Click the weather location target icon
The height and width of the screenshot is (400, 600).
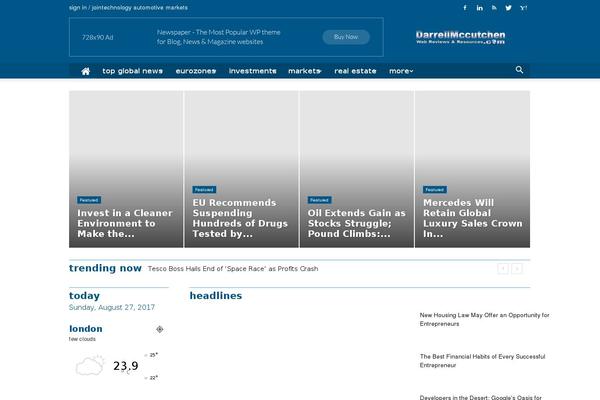pyautogui.click(x=160, y=329)
